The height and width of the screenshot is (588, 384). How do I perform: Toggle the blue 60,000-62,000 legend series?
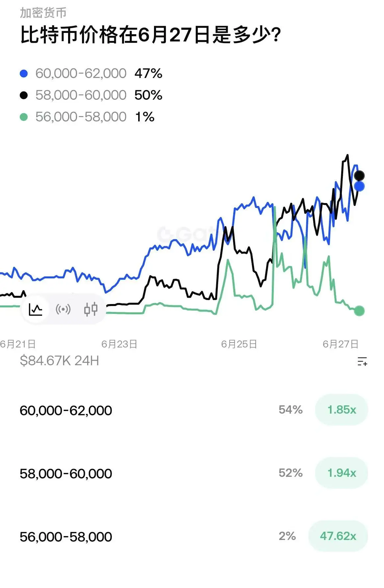pos(91,73)
